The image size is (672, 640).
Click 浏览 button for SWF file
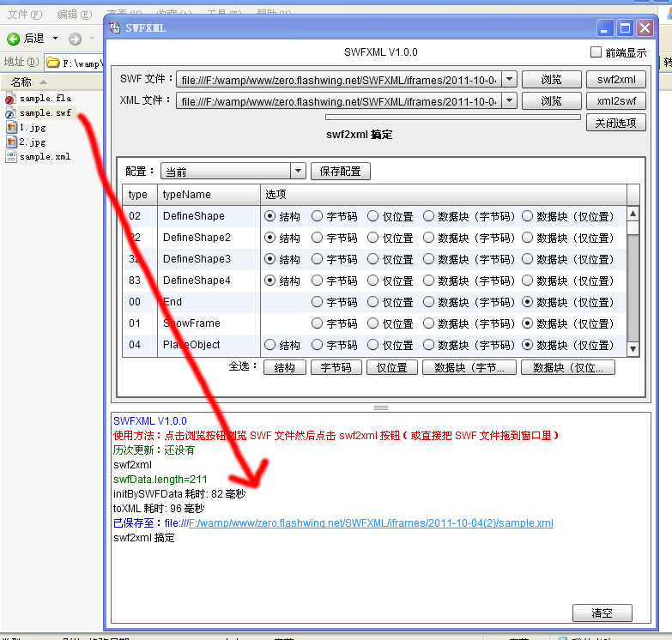551,79
